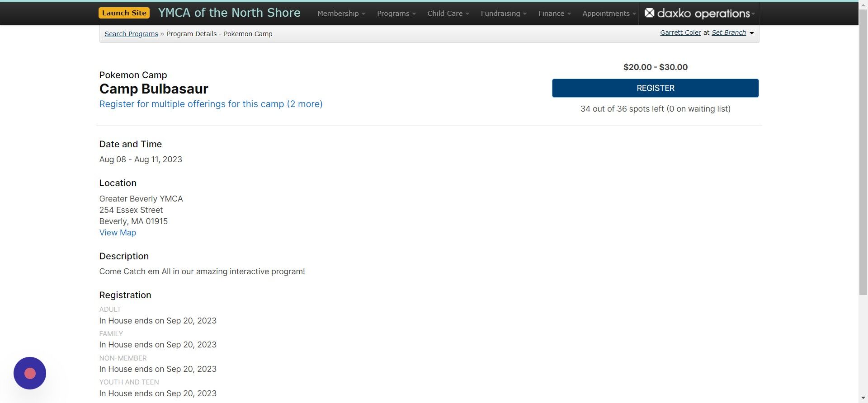Image resolution: width=868 pixels, height=403 pixels.
Task: Expand the branch dropdown arrow
Action: click(752, 33)
